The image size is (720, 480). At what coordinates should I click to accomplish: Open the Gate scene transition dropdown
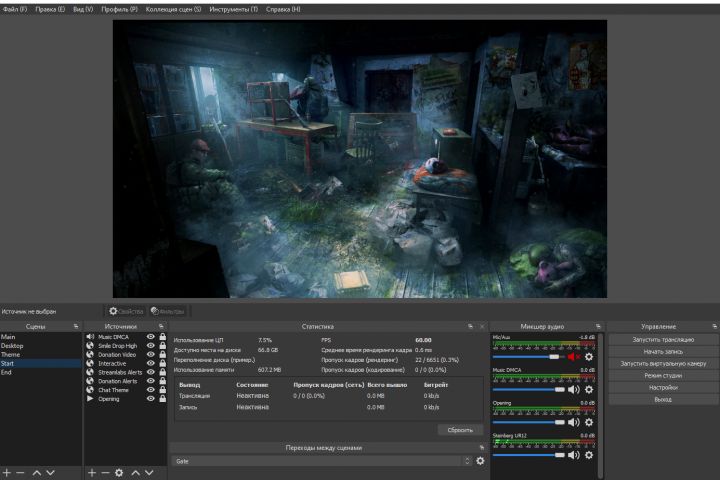[x=320, y=461]
